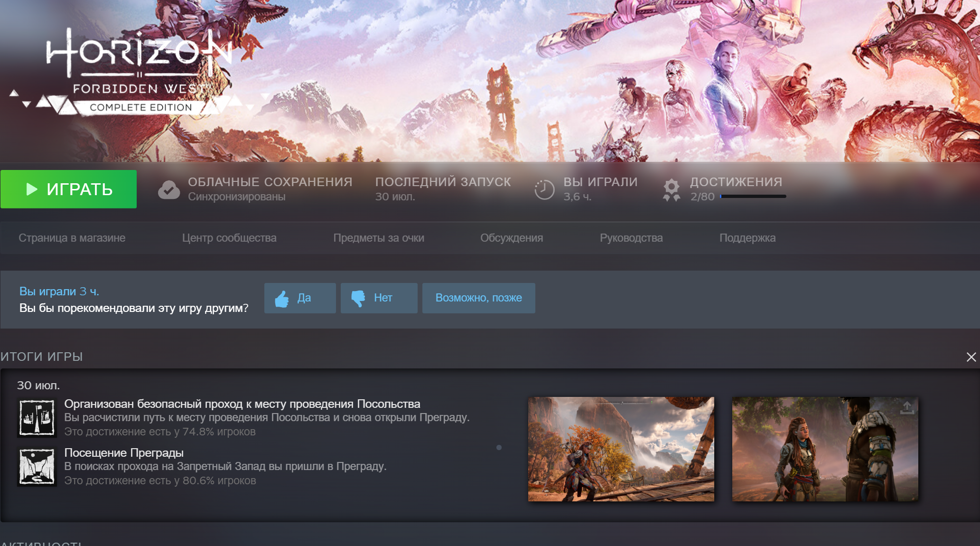The height and width of the screenshot is (546, 980).
Task: Click the Посольство achievement description line
Action: coord(267,418)
